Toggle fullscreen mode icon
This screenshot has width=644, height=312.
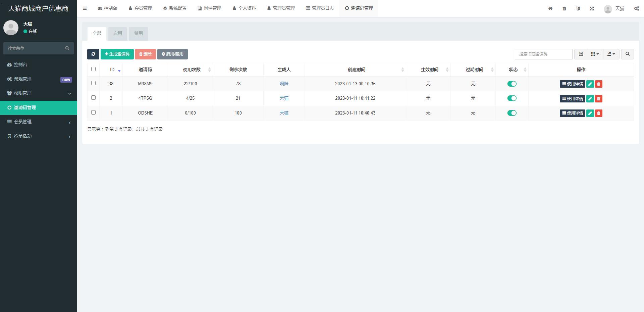(592, 8)
